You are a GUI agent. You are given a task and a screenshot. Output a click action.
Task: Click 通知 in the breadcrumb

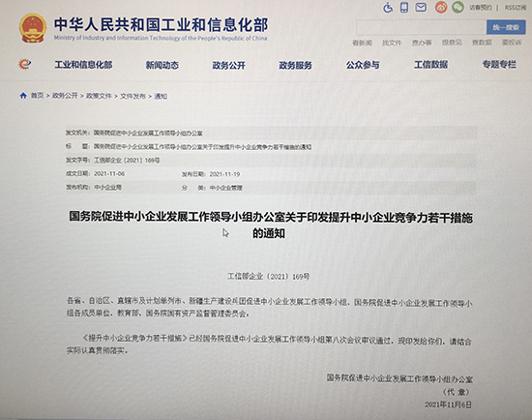pos(161,97)
